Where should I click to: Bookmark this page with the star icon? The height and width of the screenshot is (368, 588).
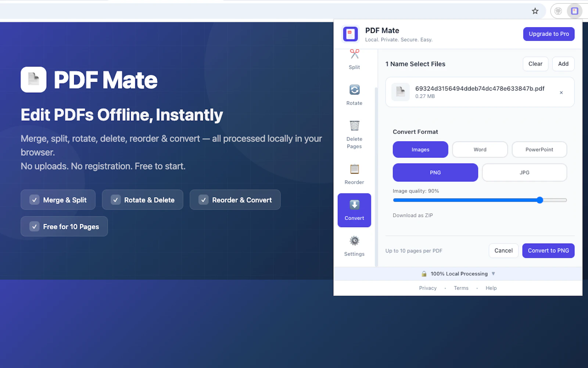point(535,11)
